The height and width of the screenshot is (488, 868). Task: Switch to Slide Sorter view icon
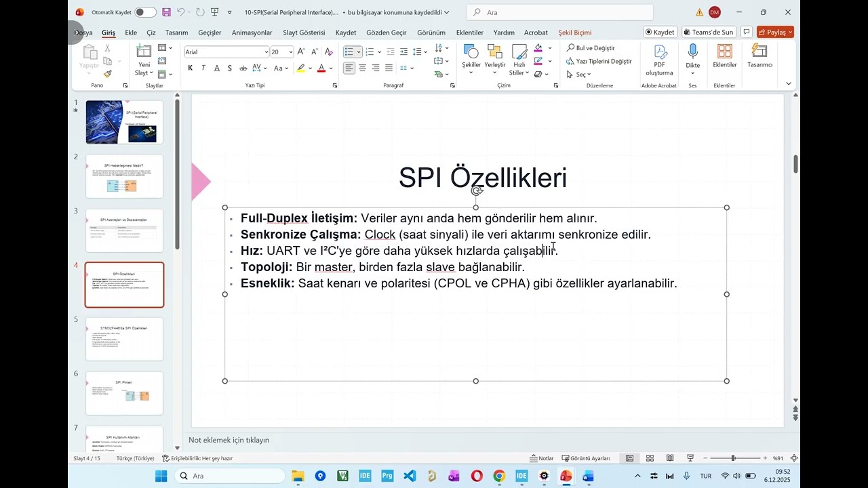(650, 458)
